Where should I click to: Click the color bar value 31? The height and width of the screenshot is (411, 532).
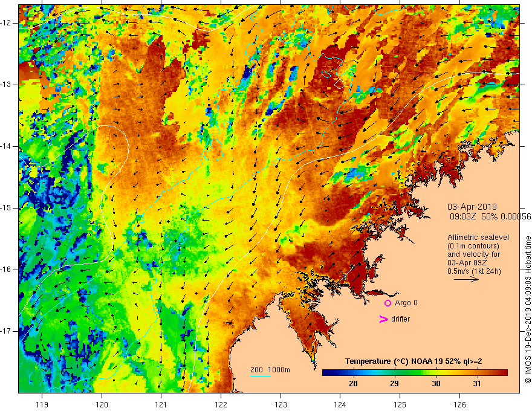(x=477, y=384)
